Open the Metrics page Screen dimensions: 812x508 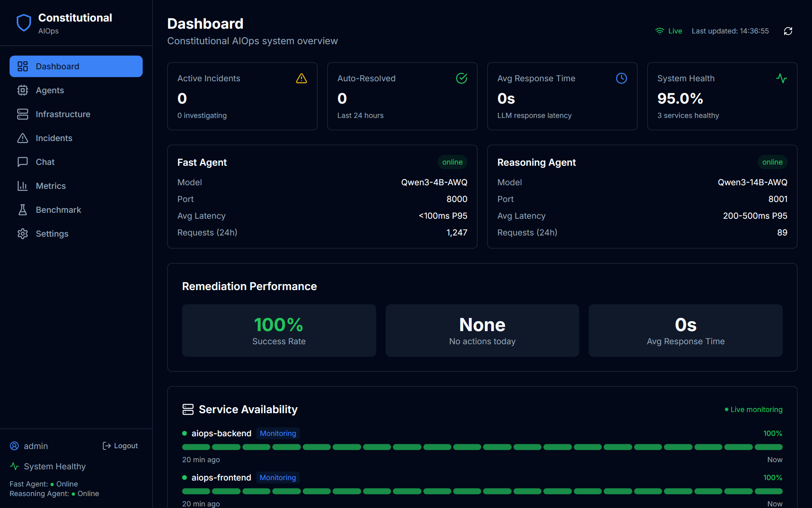click(x=76, y=186)
